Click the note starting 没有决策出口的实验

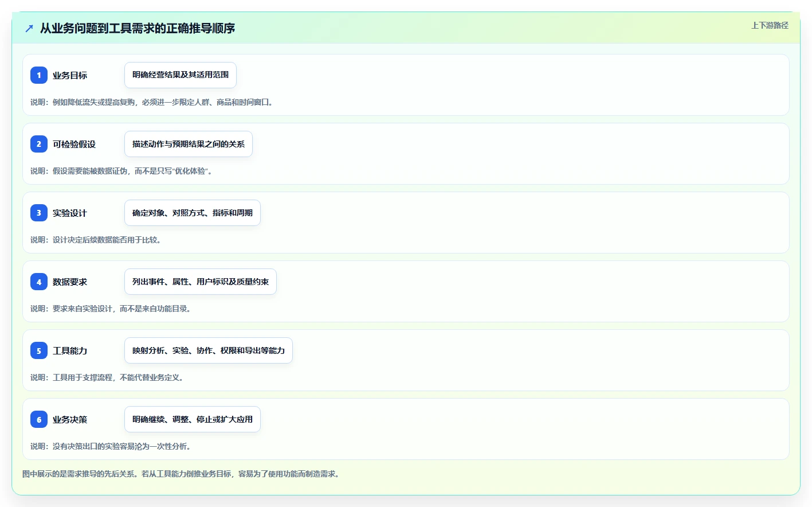coord(112,446)
